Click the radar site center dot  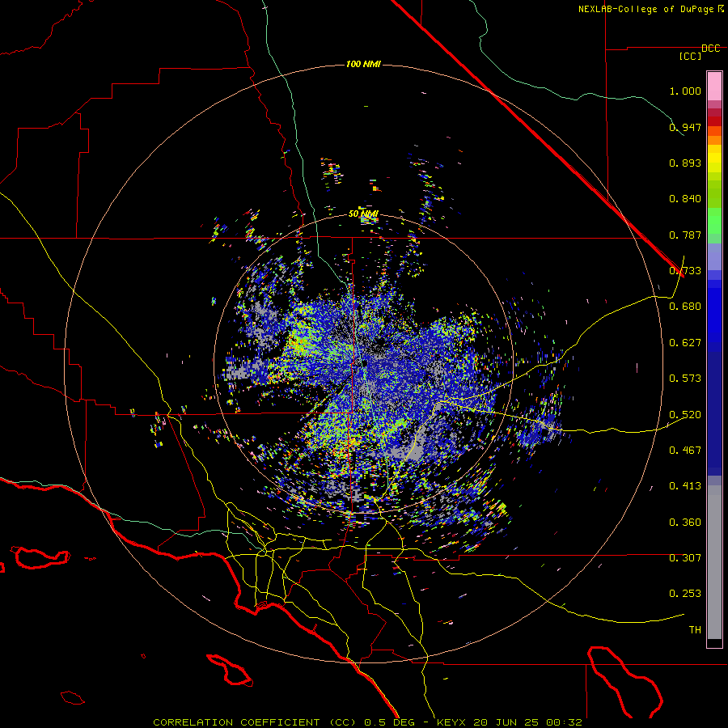(365, 362)
